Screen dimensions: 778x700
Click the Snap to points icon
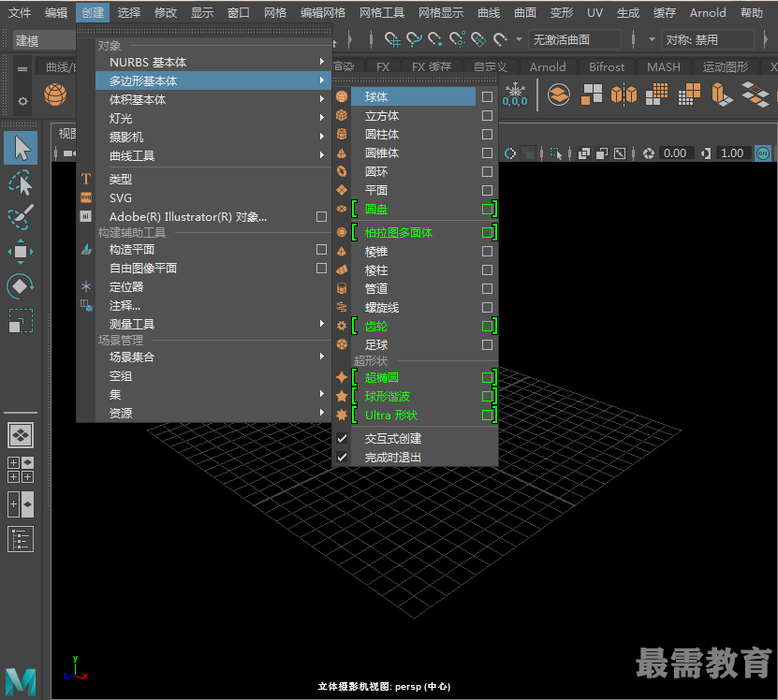pos(435,39)
